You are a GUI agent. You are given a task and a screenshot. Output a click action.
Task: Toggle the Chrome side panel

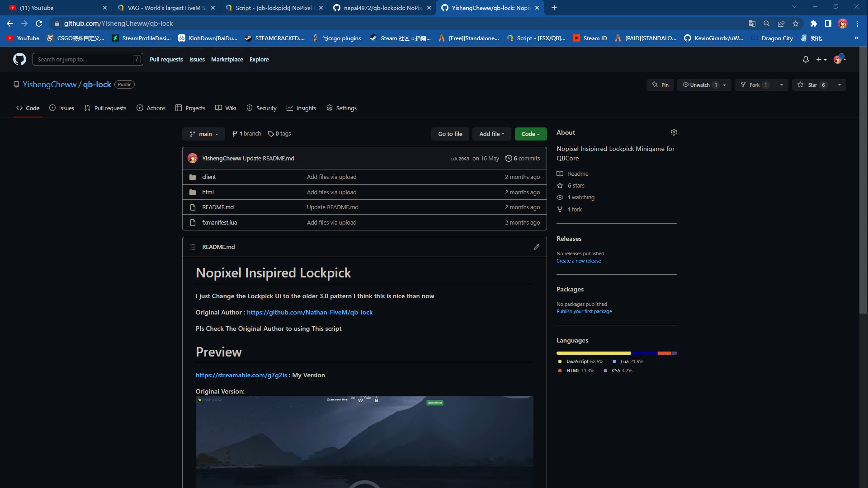[x=828, y=23]
